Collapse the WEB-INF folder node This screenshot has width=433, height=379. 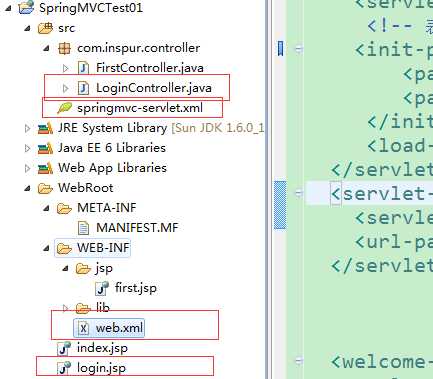(47, 249)
